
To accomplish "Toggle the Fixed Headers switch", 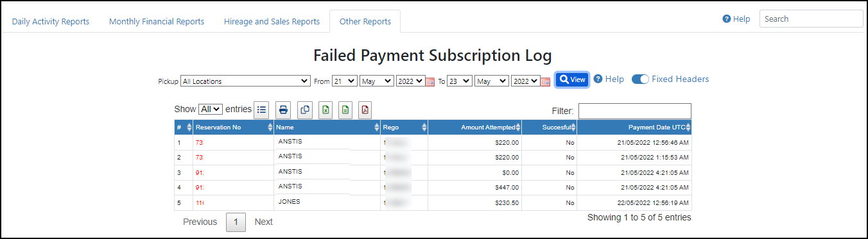I will pos(640,79).
